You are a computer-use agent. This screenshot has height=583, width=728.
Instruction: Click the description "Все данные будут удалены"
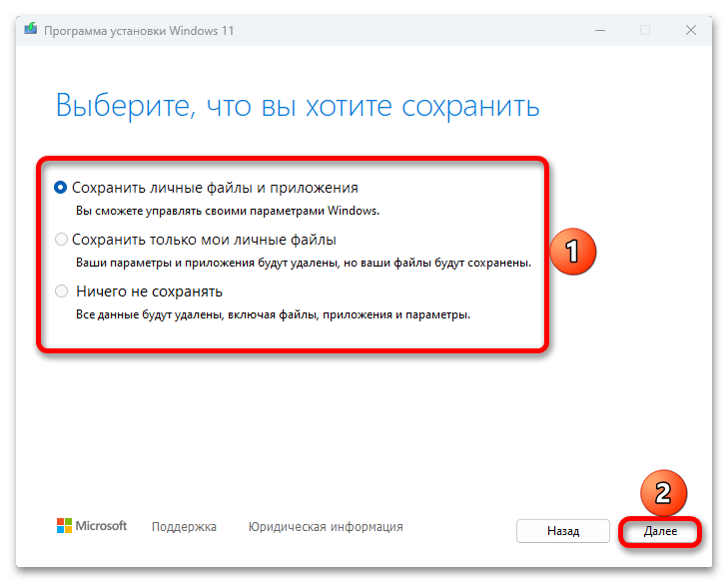(150, 314)
